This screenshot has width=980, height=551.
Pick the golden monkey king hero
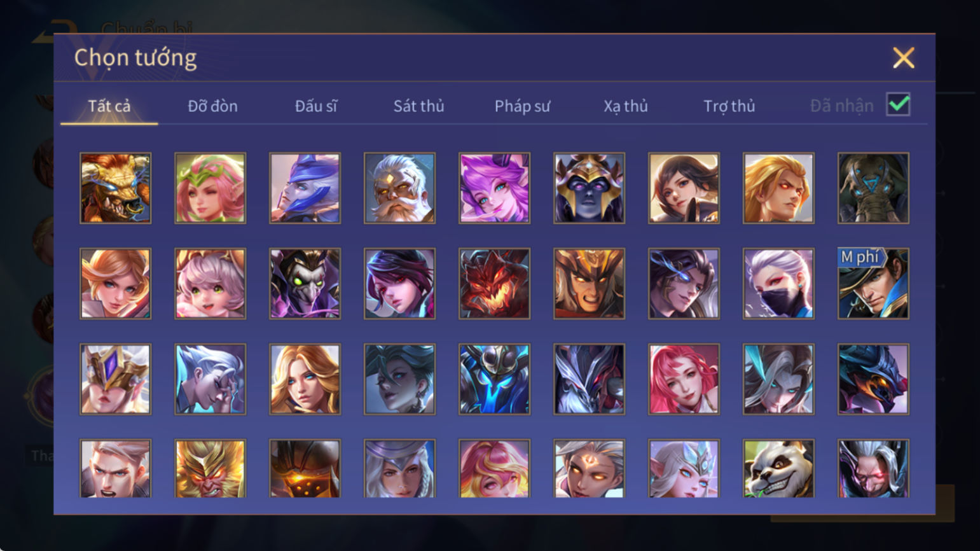point(210,469)
